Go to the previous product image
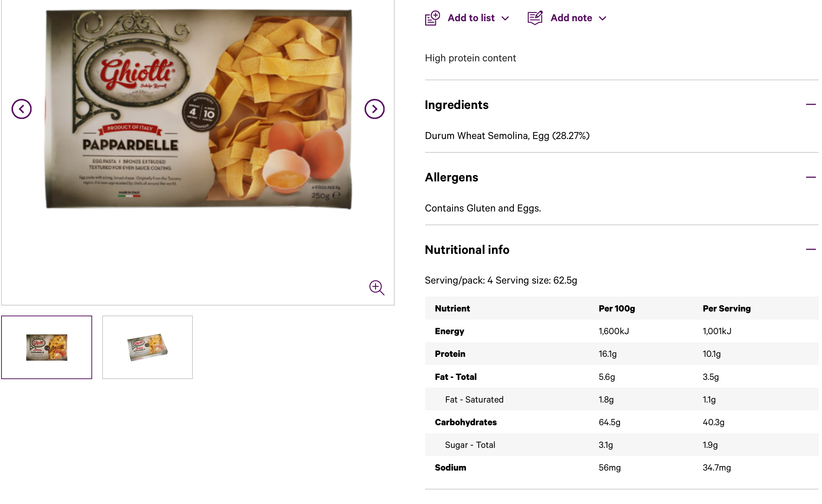 coord(22,109)
